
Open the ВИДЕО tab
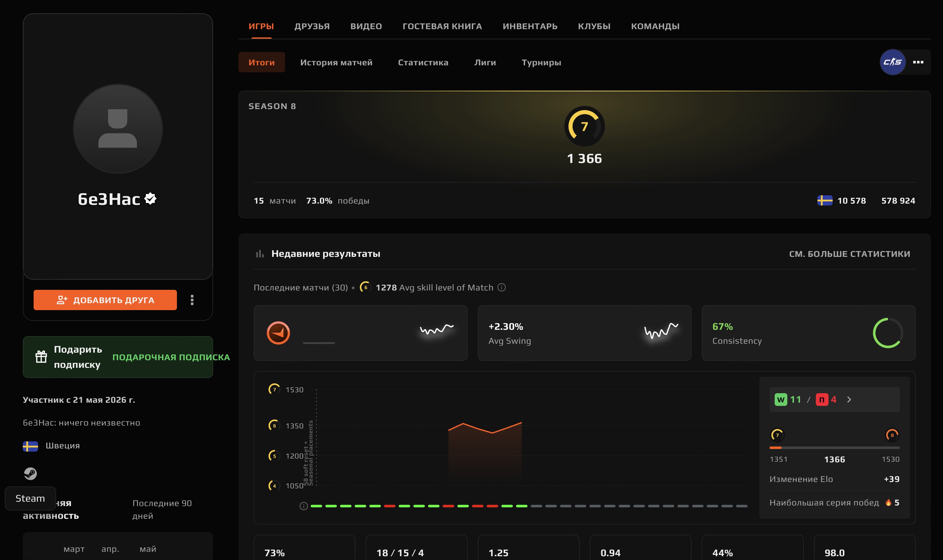pyautogui.click(x=366, y=26)
